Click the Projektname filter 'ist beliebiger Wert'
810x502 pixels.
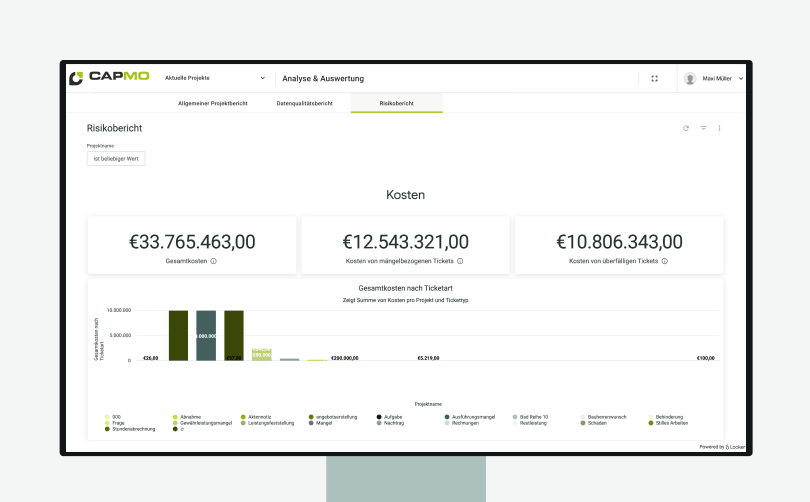116,159
